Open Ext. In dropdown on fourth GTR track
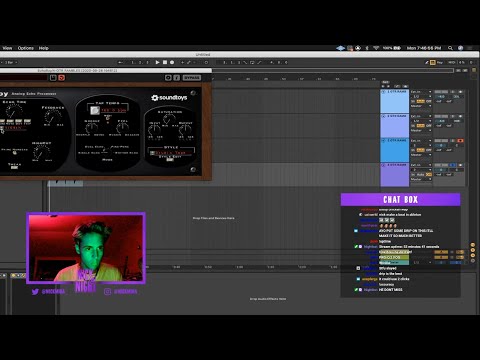The width and height of the screenshot is (480, 360). click(421, 165)
